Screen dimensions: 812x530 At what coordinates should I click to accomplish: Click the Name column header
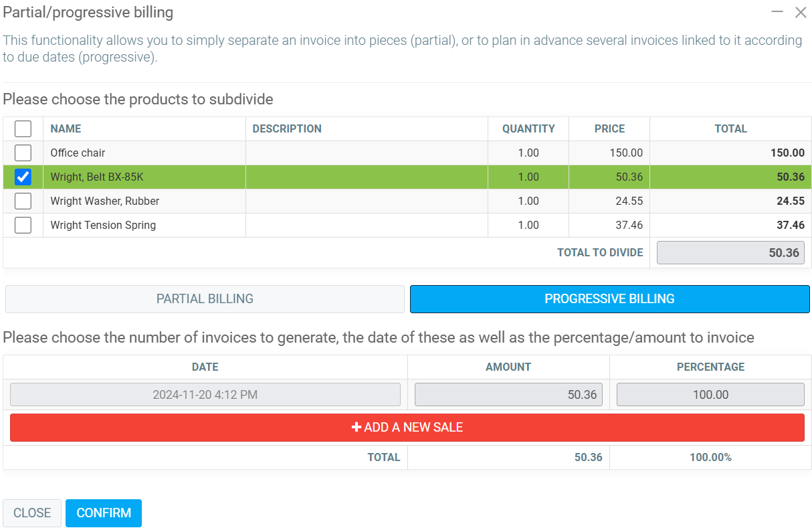(x=66, y=128)
